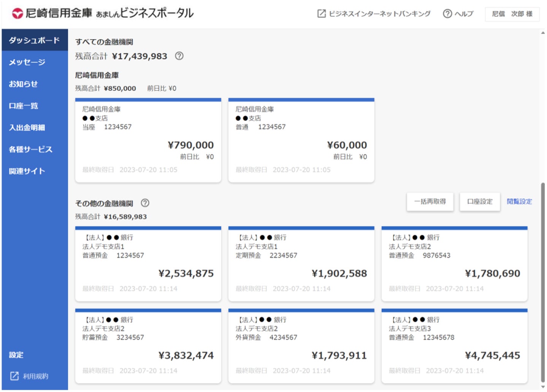Click the external link icon beside ビジネスインターネットバンキング
Viewport: 547px width, 392px height.
322,14
